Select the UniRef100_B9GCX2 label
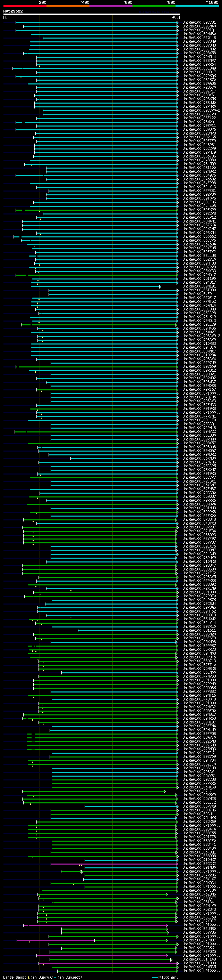222x980 pixels. tap(199, 864)
